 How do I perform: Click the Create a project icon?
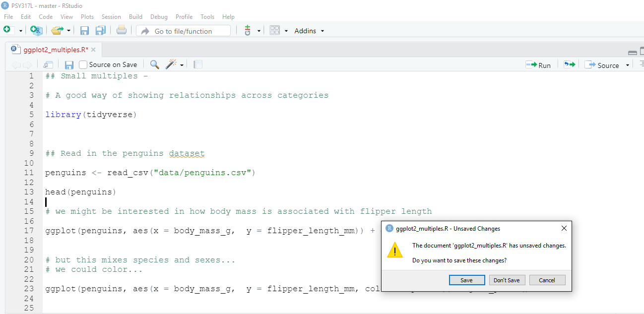pyautogui.click(x=36, y=31)
